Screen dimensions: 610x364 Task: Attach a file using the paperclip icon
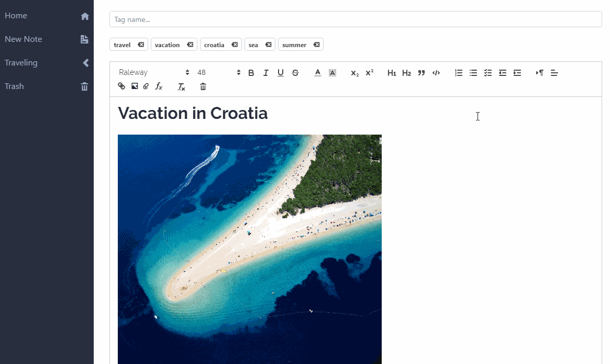pyautogui.click(x=146, y=86)
